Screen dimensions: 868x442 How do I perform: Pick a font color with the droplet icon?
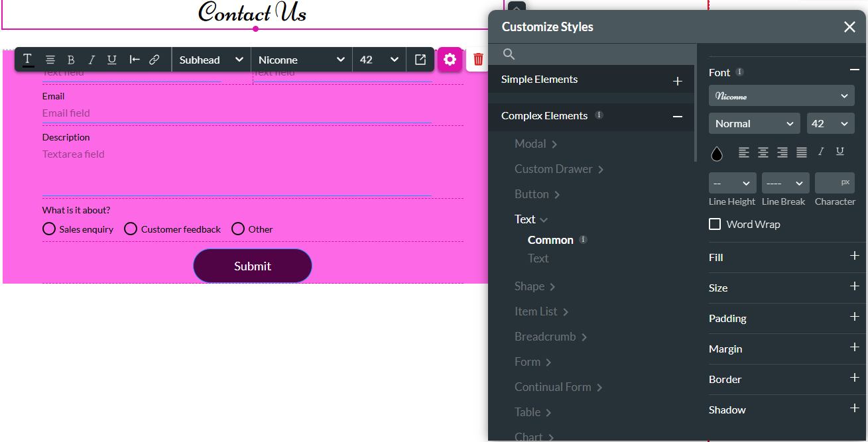pos(717,153)
